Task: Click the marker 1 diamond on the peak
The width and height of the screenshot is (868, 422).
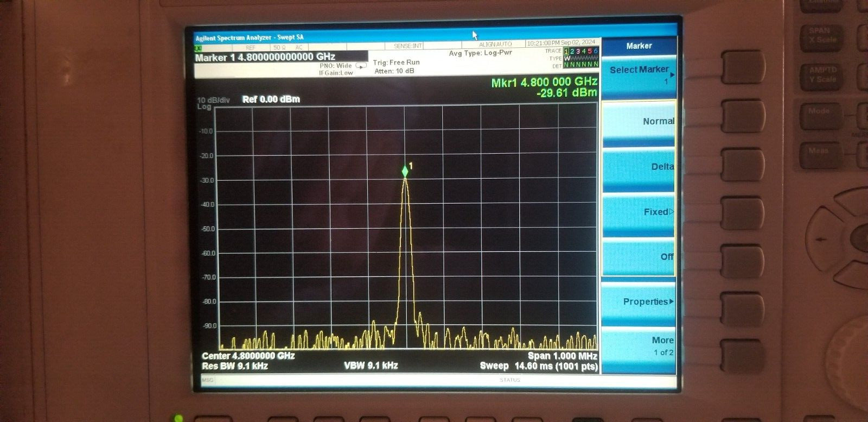Action: tap(405, 172)
